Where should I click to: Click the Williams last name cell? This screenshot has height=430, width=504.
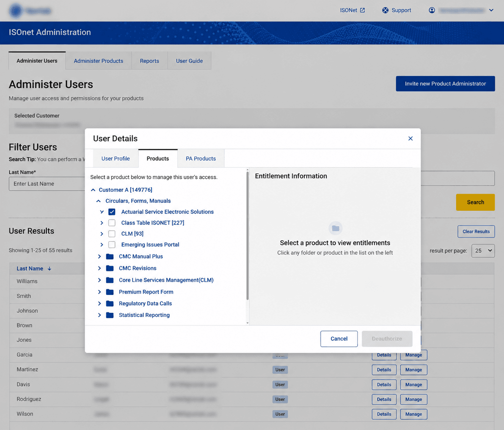tap(27, 281)
